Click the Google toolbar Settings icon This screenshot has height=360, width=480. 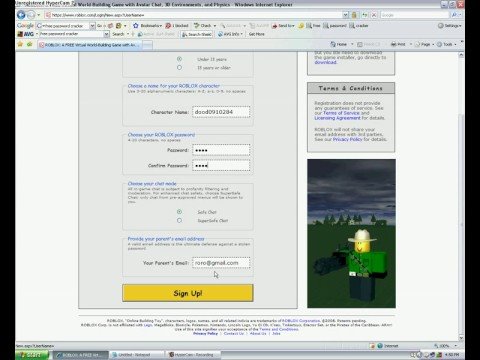pos(441,26)
